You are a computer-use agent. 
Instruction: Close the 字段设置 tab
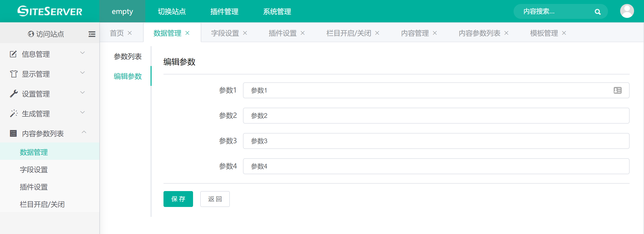pos(245,33)
